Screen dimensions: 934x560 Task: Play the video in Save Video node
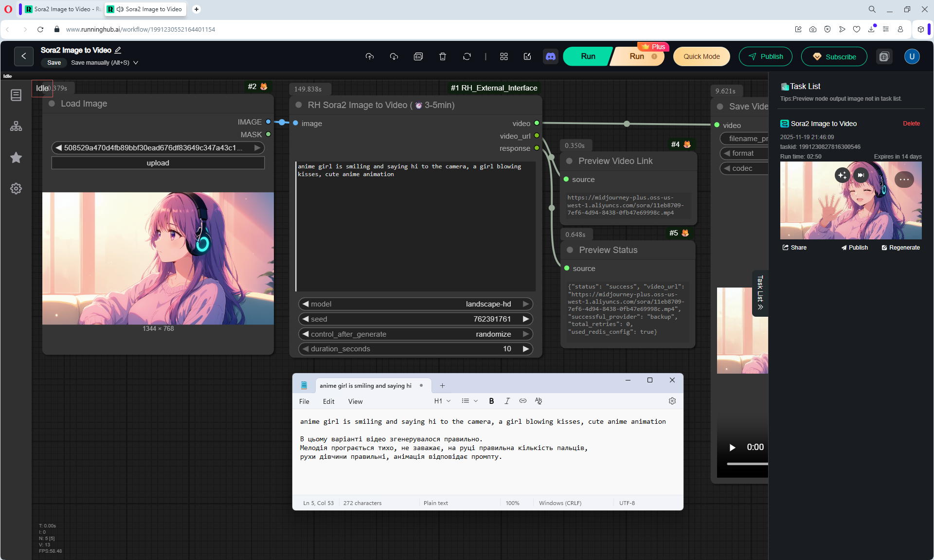click(x=732, y=447)
